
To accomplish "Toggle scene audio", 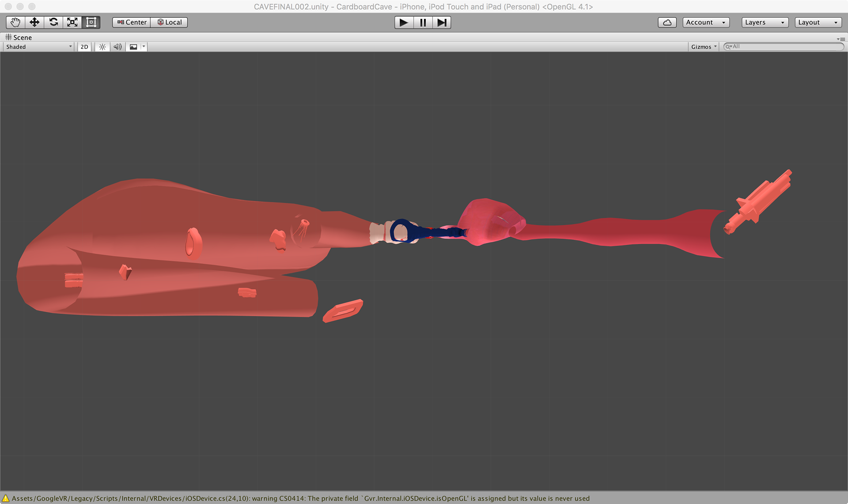I will (x=117, y=47).
